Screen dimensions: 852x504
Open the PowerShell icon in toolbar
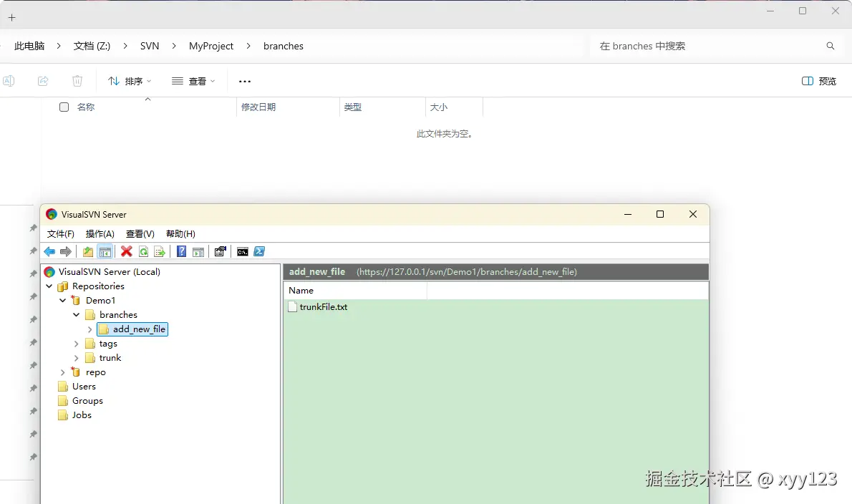coord(259,251)
